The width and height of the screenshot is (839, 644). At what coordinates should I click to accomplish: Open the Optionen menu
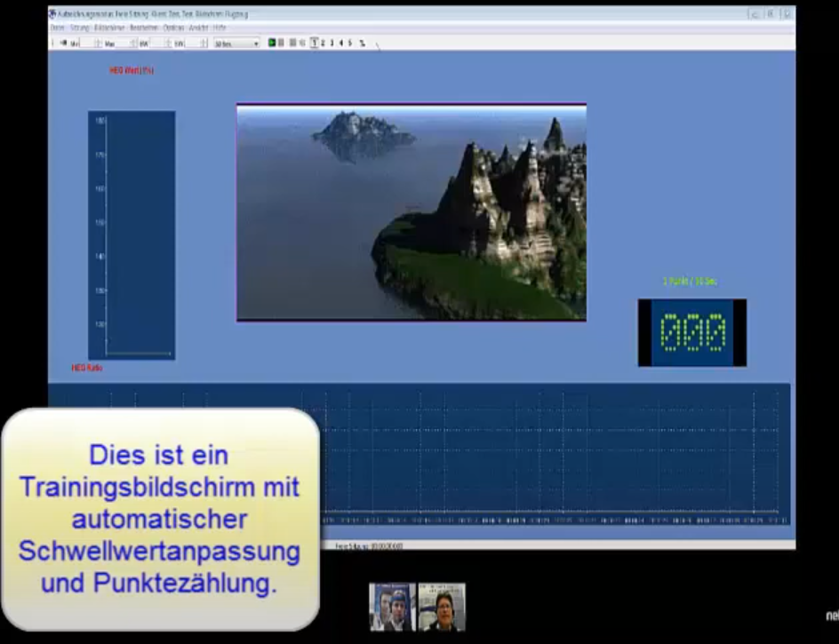click(173, 28)
